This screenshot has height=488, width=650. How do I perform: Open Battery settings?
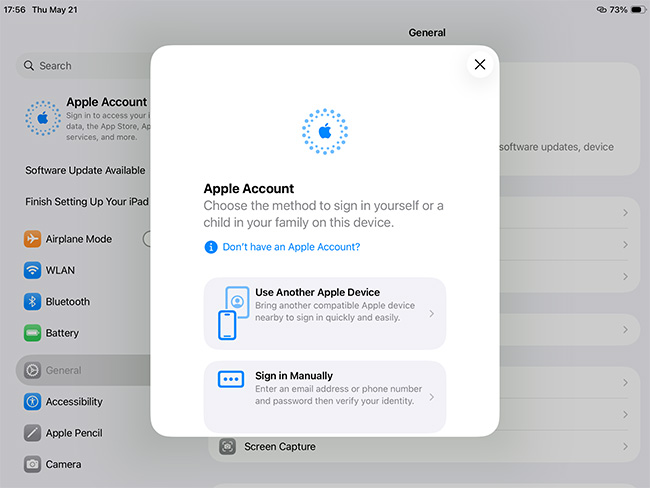pyautogui.click(x=83, y=333)
